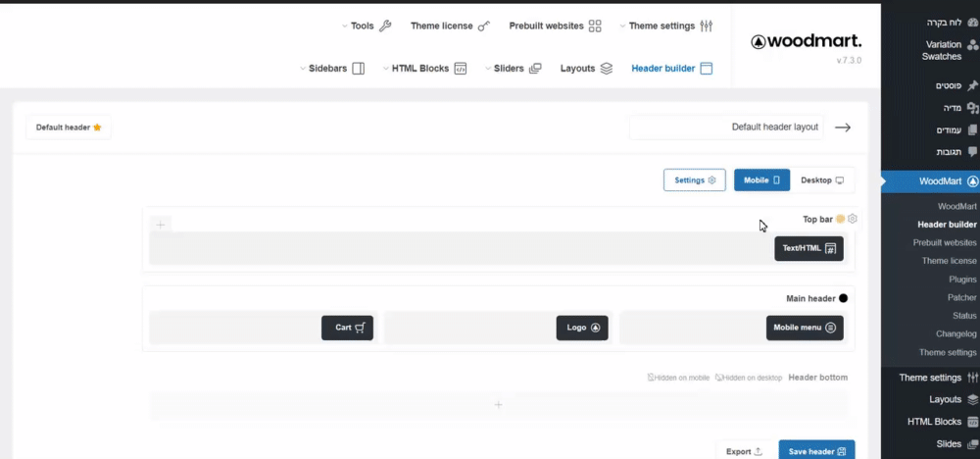Viewport: 980px width, 459px height.
Task: Click the Header builder layout icon
Action: [x=707, y=68]
